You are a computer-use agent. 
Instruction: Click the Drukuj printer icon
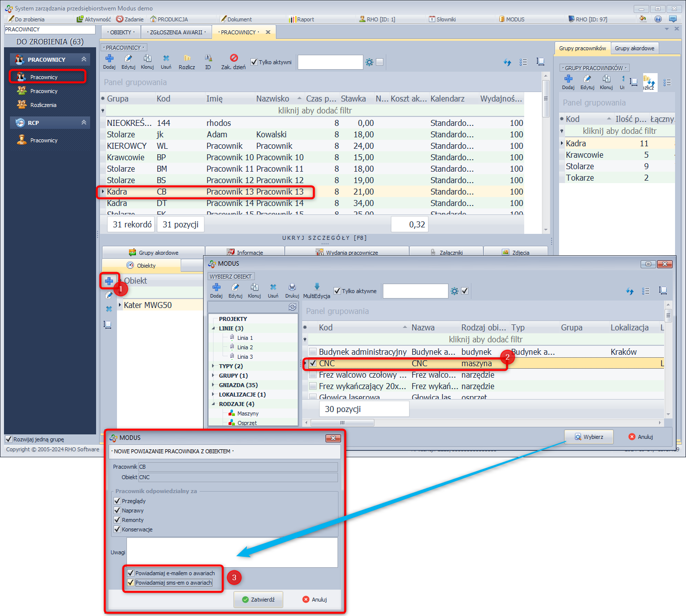[292, 288]
